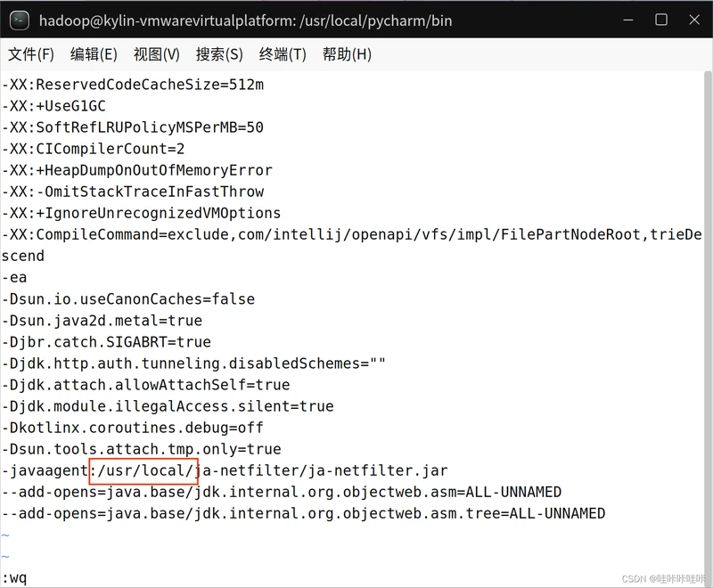Place cursor on the -javaagent line

(x=45, y=470)
